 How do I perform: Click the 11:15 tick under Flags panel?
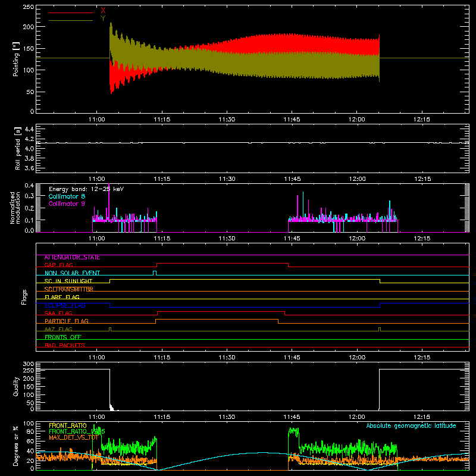click(162, 358)
